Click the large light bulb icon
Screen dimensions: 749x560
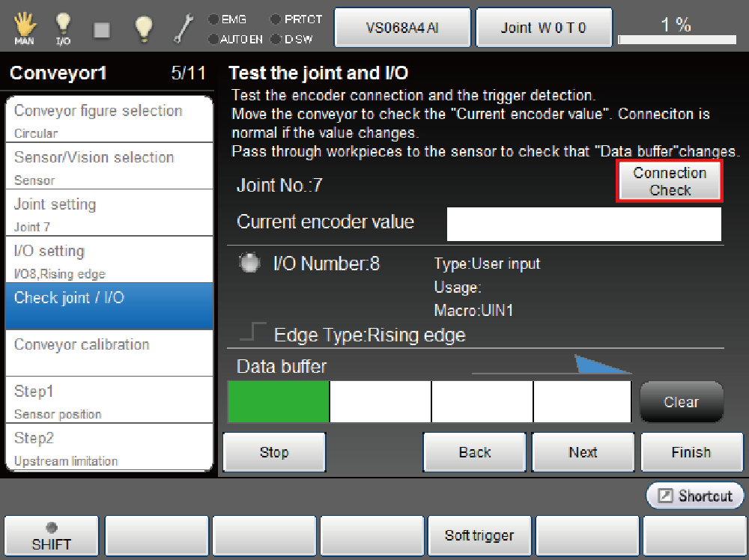pyautogui.click(x=143, y=28)
